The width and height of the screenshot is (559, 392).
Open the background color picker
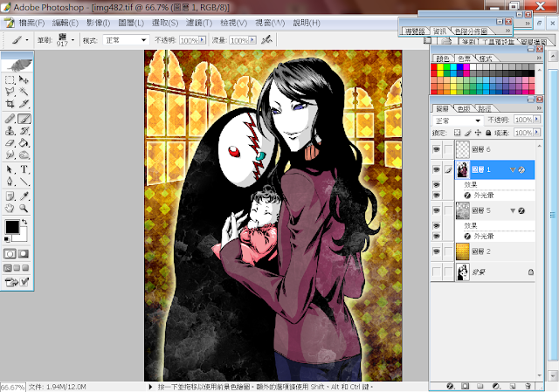point(24,236)
